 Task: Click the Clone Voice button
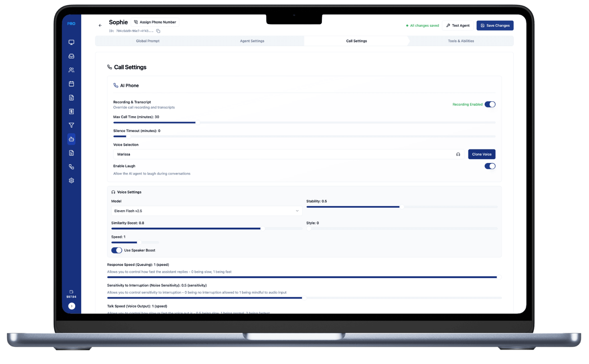click(x=482, y=154)
